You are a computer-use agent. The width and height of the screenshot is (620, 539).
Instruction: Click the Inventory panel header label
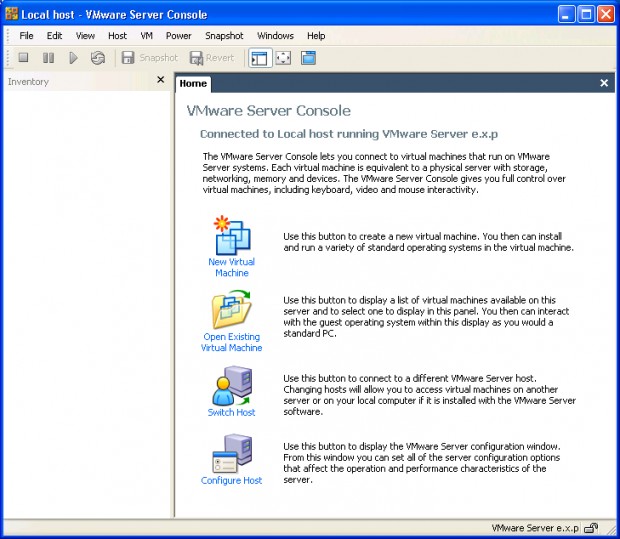click(x=28, y=82)
